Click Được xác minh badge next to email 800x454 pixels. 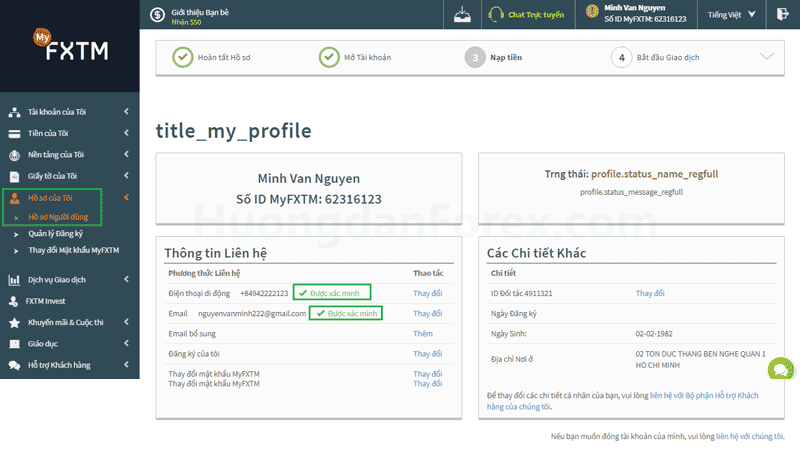tap(346, 313)
